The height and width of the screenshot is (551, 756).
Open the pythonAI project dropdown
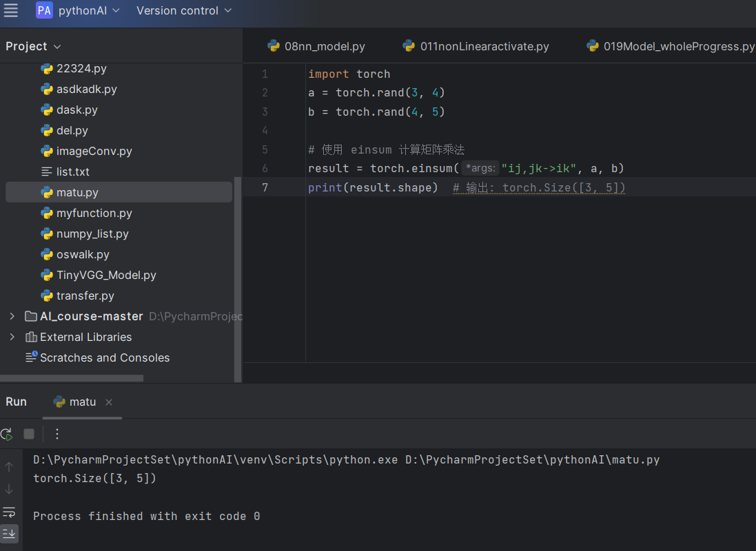coord(89,10)
